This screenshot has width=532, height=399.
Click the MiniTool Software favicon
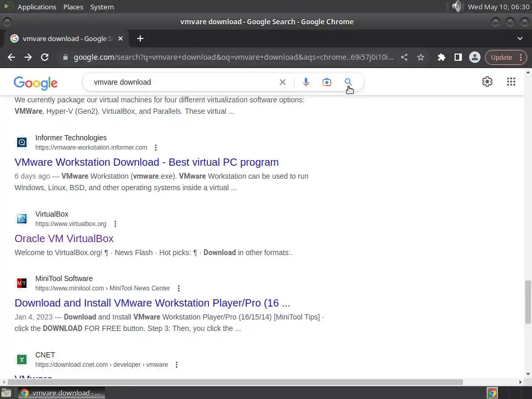click(22, 283)
